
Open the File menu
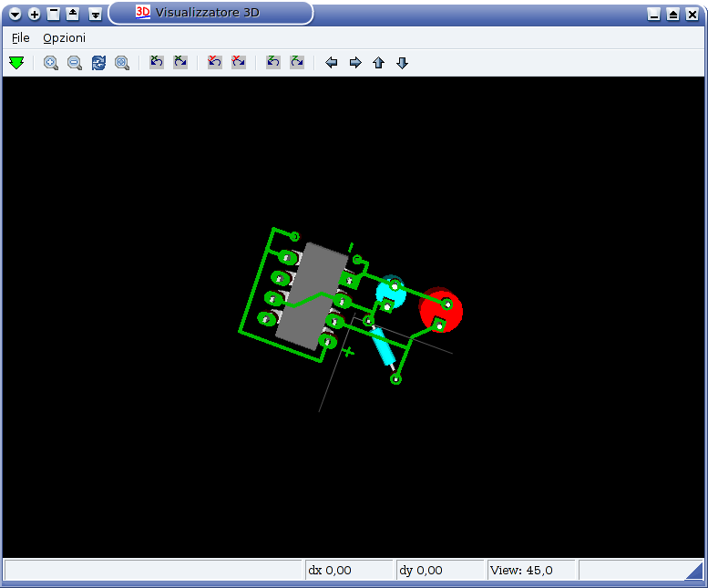pyautogui.click(x=21, y=38)
